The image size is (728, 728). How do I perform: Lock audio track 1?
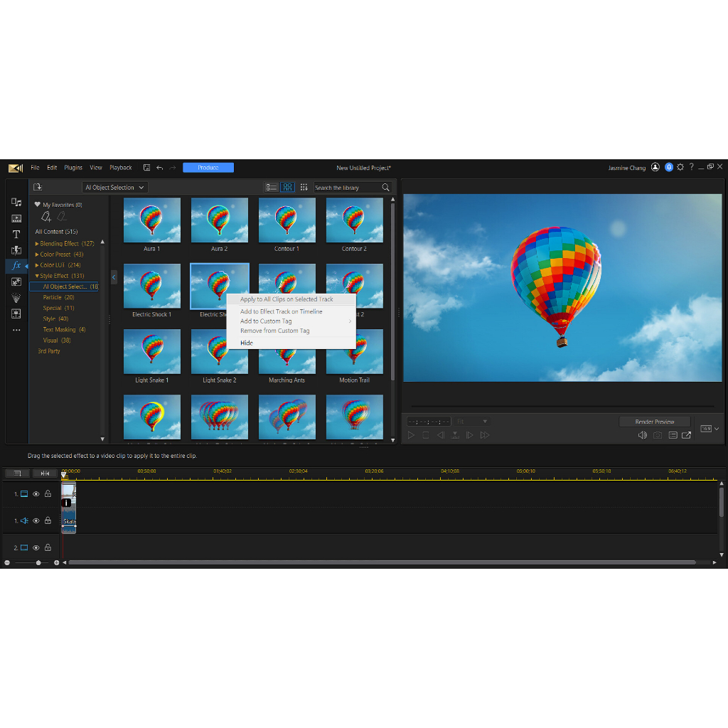48,520
